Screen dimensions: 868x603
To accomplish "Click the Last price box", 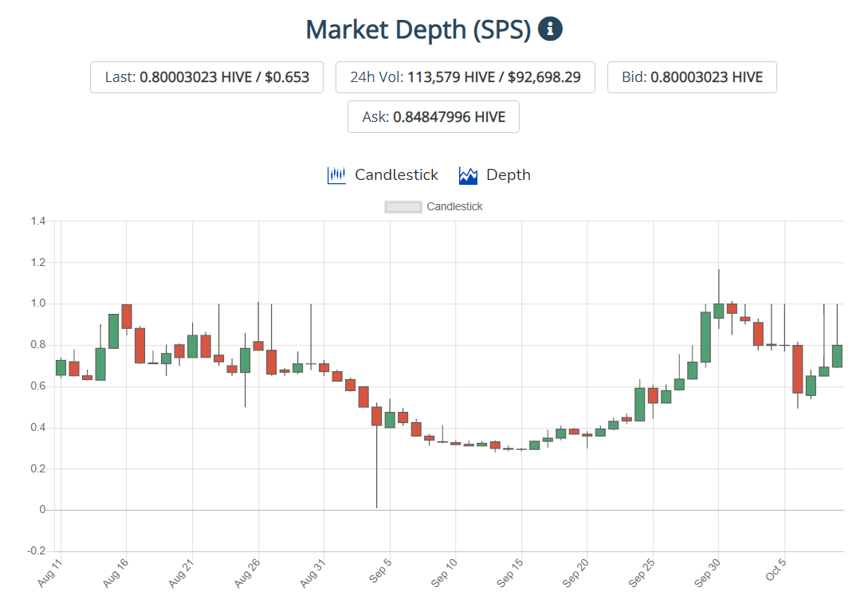I will tap(206, 77).
